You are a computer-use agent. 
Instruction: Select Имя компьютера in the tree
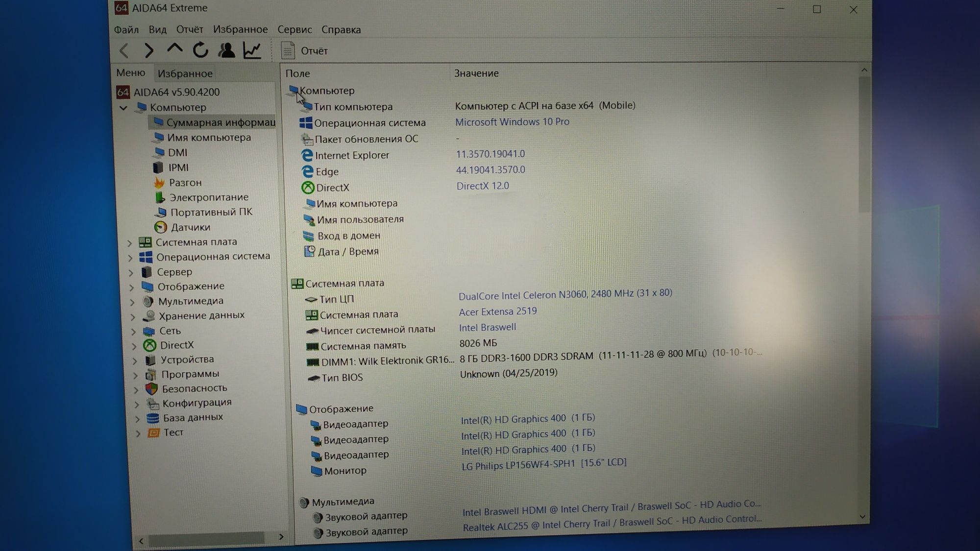point(202,138)
